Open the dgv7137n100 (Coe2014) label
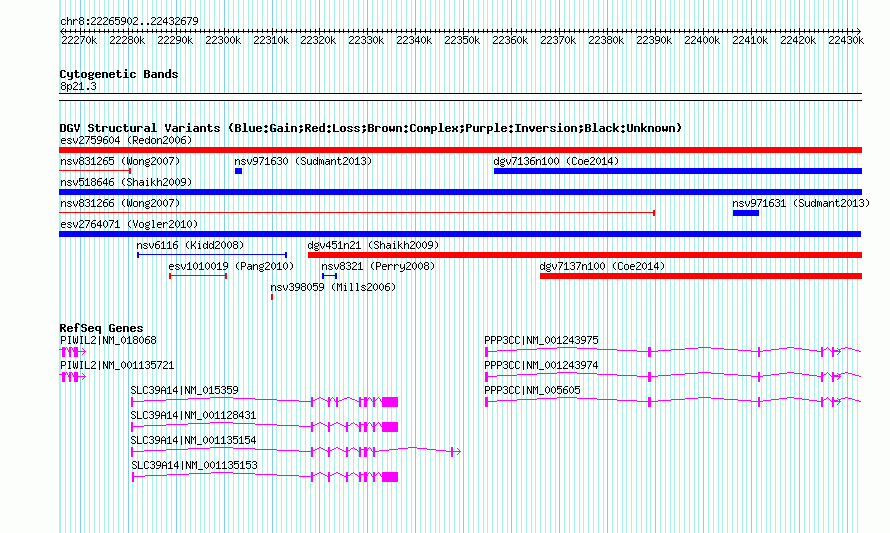This screenshot has height=533, width=890. click(x=602, y=266)
